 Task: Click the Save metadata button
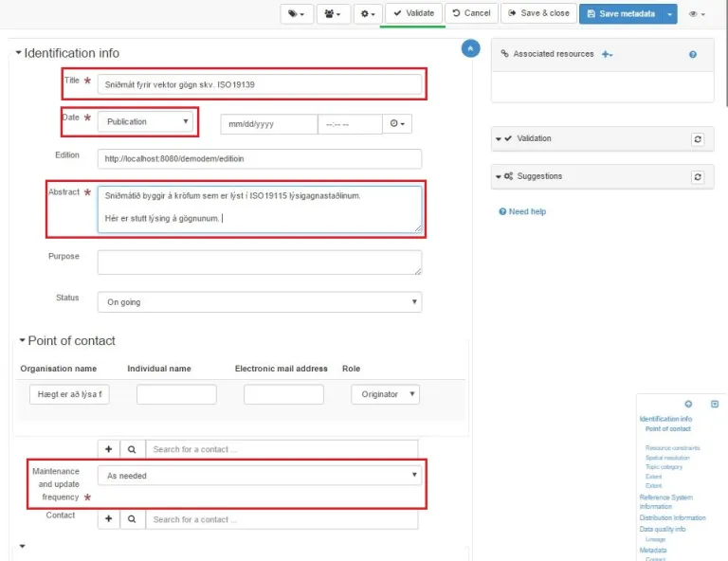point(620,14)
